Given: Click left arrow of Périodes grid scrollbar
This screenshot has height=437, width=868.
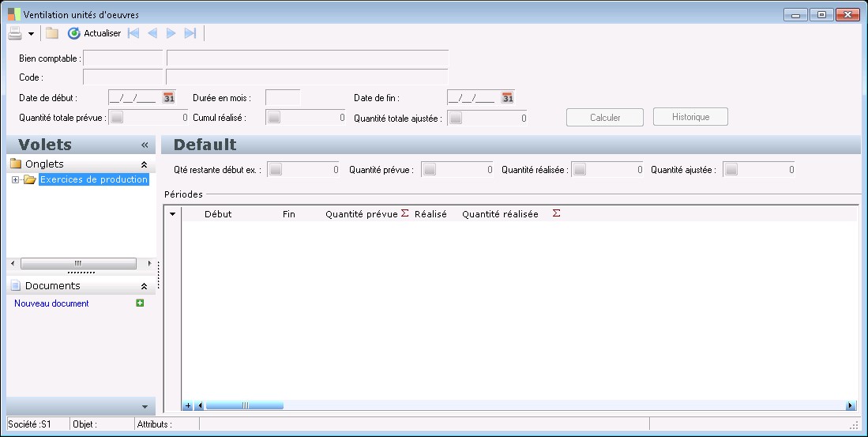Looking at the screenshot, I should pyautogui.click(x=199, y=405).
